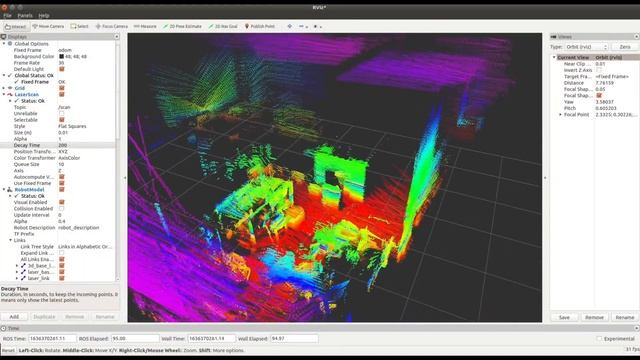This screenshot has height=360, width=640.
Task: Click the laser_link link icon
Action: click(x=23, y=278)
